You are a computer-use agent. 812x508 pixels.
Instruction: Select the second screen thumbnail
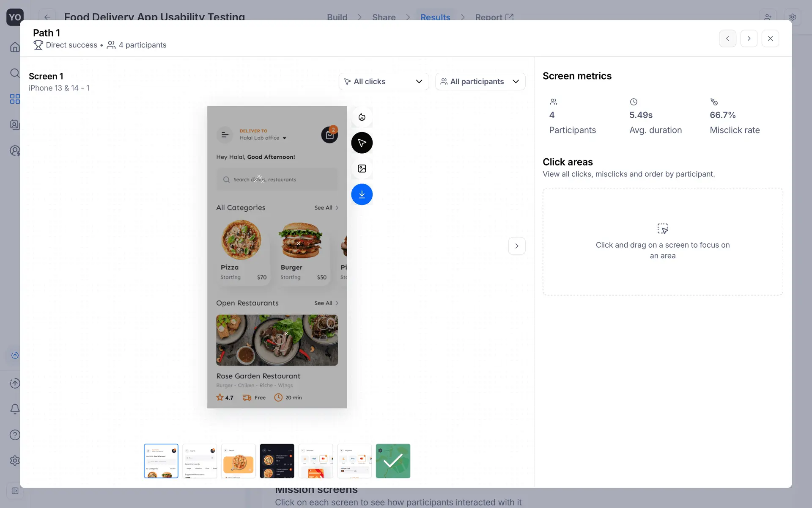point(200,461)
